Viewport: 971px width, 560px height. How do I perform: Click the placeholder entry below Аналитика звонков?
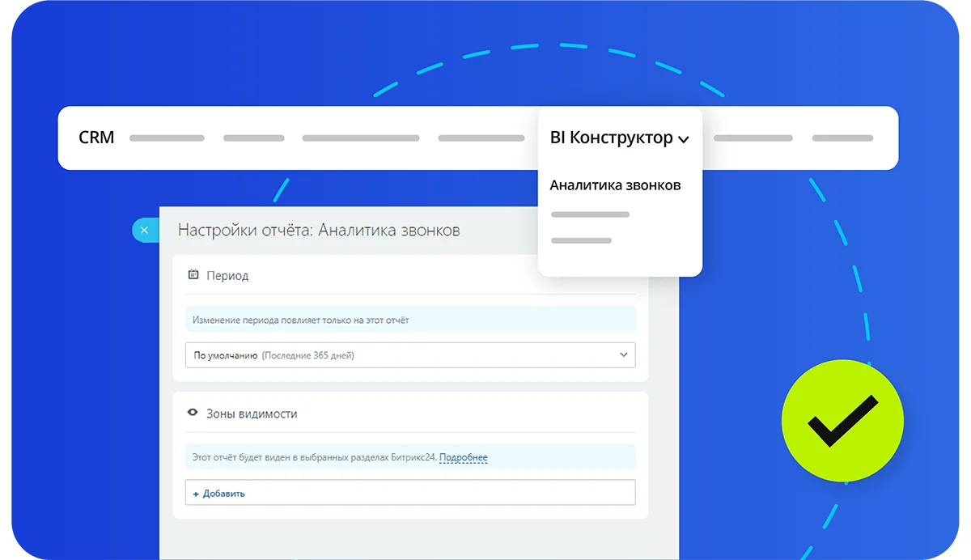point(590,214)
